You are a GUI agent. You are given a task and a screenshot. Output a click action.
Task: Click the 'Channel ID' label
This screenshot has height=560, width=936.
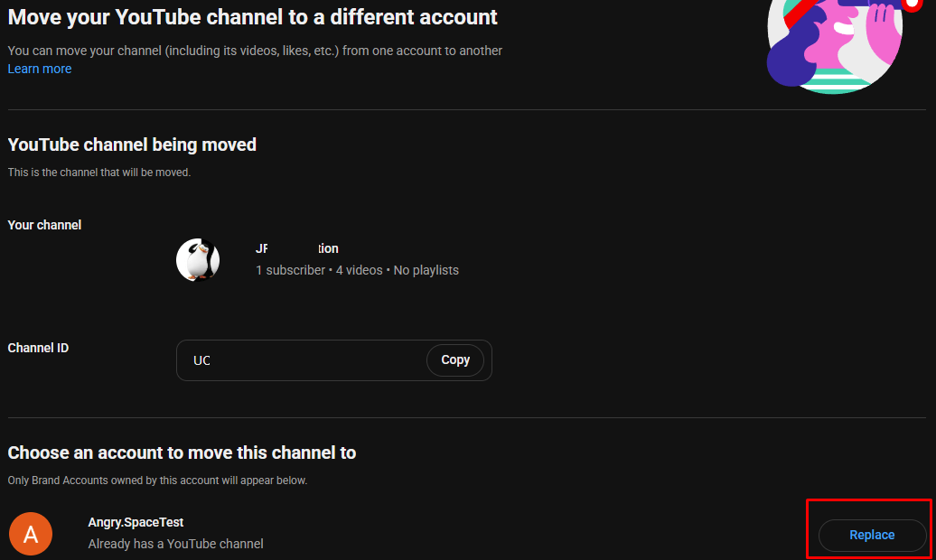point(38,348)
